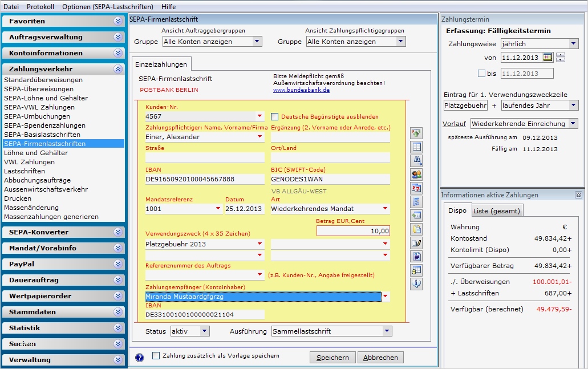This screenshot has width=588, height=369.
Task: Click the Speichern button
Action: pos(332,358)
